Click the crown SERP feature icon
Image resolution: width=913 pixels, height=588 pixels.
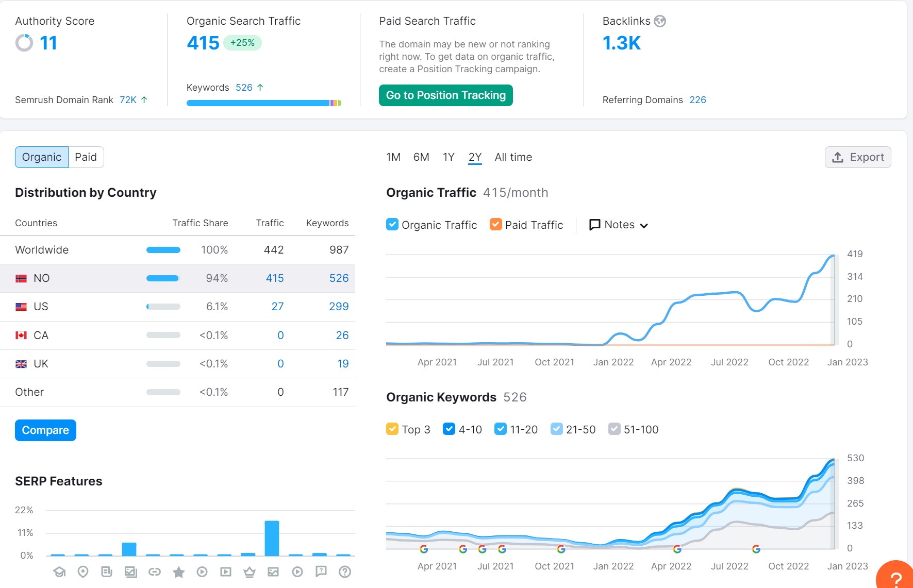(x=250, y=572)
